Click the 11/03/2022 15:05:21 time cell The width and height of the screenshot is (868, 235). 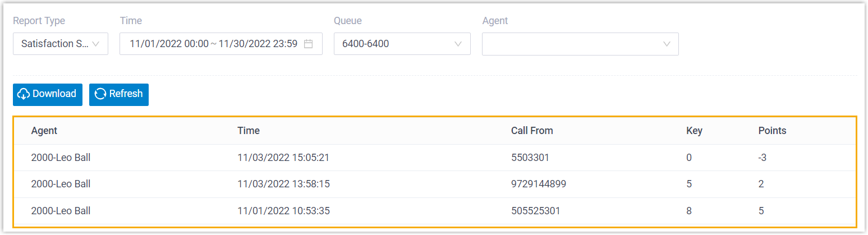tap(283, 158)
